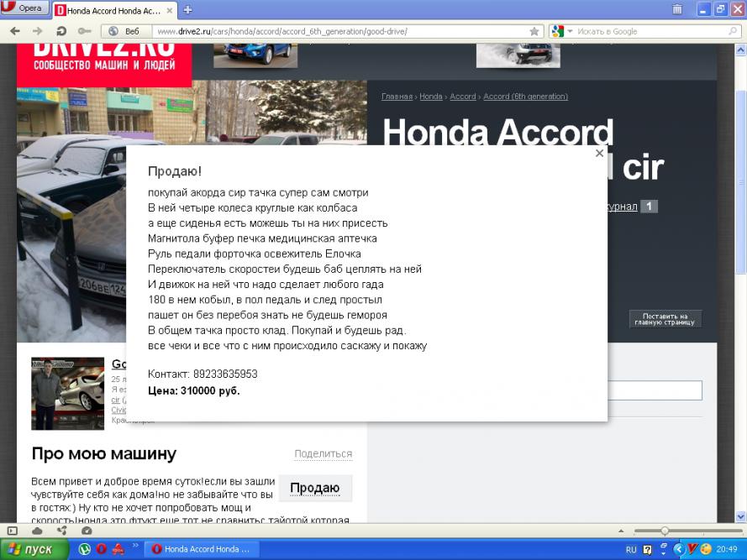The image size is (747, 560).
Task: Launch Opera from quick launch
Action: tap(101, 550)
